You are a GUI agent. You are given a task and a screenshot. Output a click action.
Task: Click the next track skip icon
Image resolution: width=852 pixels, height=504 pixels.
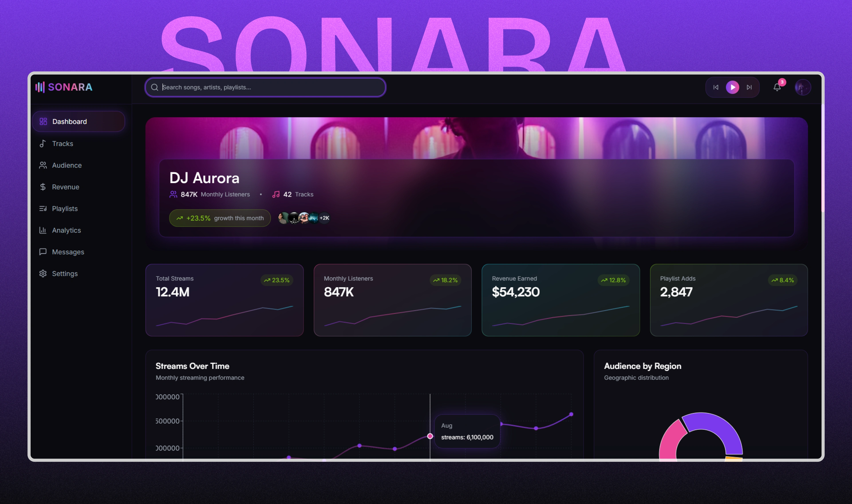(749, 87)
